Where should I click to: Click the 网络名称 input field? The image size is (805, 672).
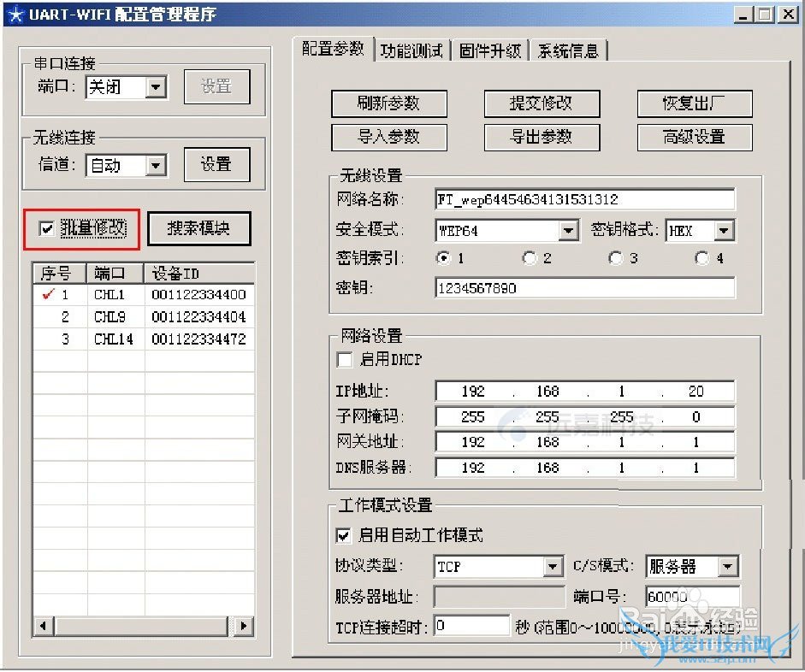pos(584,199)
